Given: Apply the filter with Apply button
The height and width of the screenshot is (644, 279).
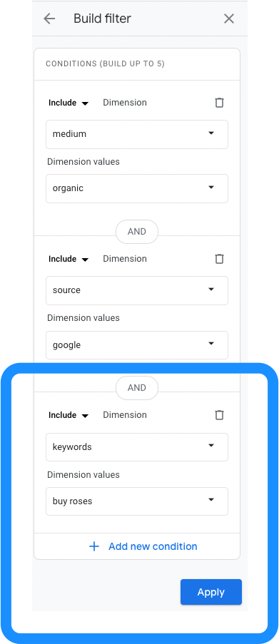Looking at the screenshot, I should pyautogui.click(x=211, y=592).
